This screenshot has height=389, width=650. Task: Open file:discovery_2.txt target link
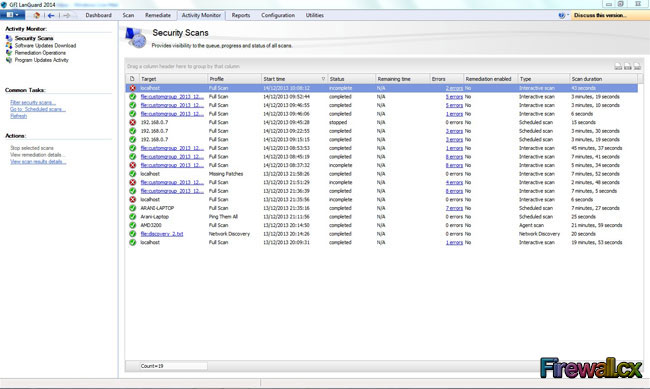point(162,234)
